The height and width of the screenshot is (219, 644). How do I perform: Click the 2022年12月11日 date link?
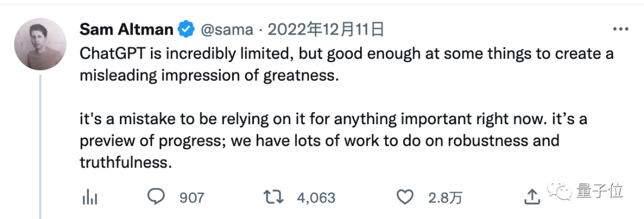(326, 29)
